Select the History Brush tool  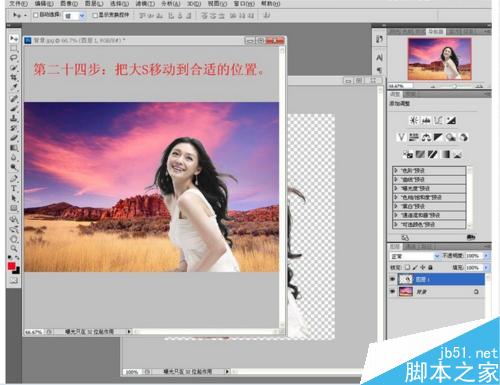pos(13,128)
